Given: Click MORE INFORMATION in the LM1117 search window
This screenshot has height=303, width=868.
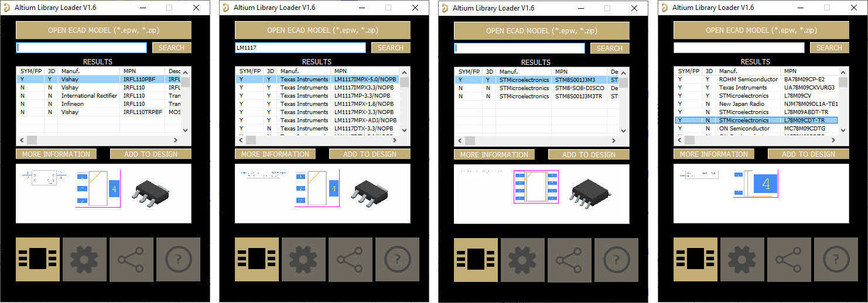Looking at the screenshot, I should tap(275, 154).
